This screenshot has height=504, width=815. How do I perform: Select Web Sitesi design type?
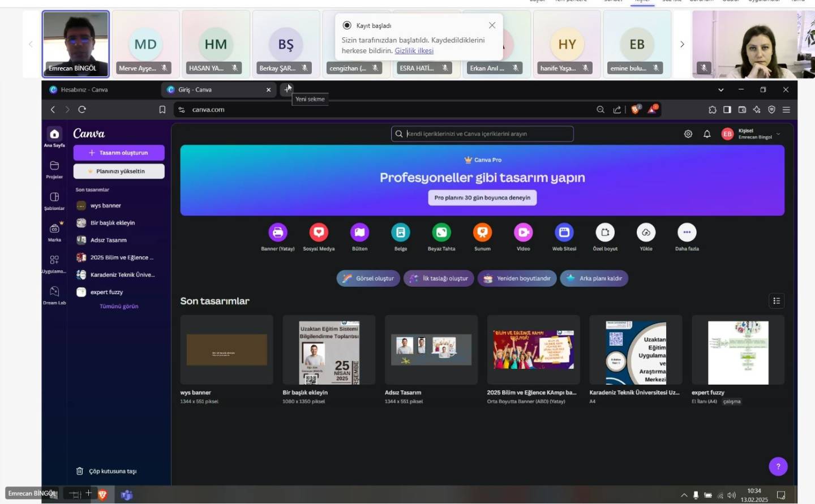(x=564, y=232)
